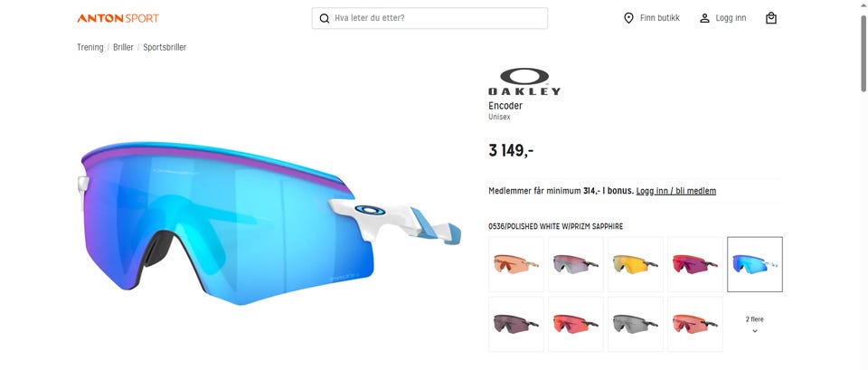Select the dark purple lens variant
This screenshot has width=868, height=370.
click(516, 324)
